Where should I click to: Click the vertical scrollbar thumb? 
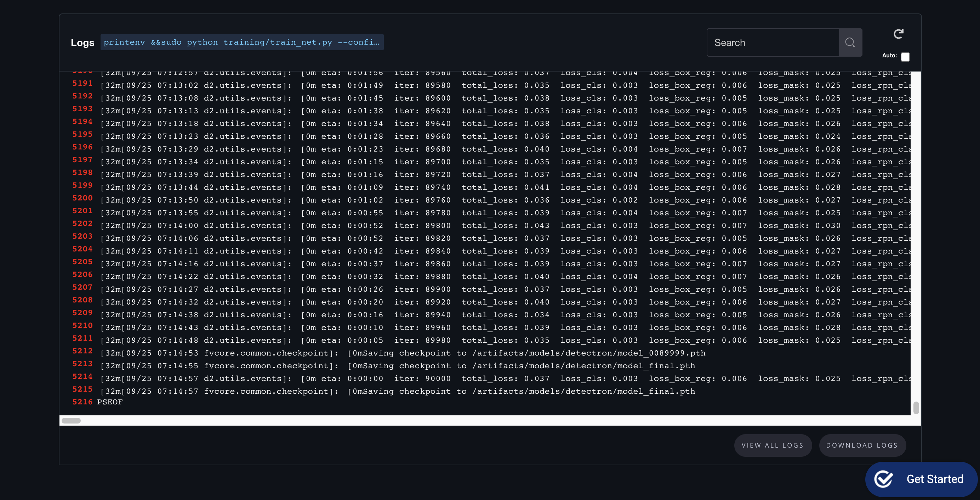point(916,408)
